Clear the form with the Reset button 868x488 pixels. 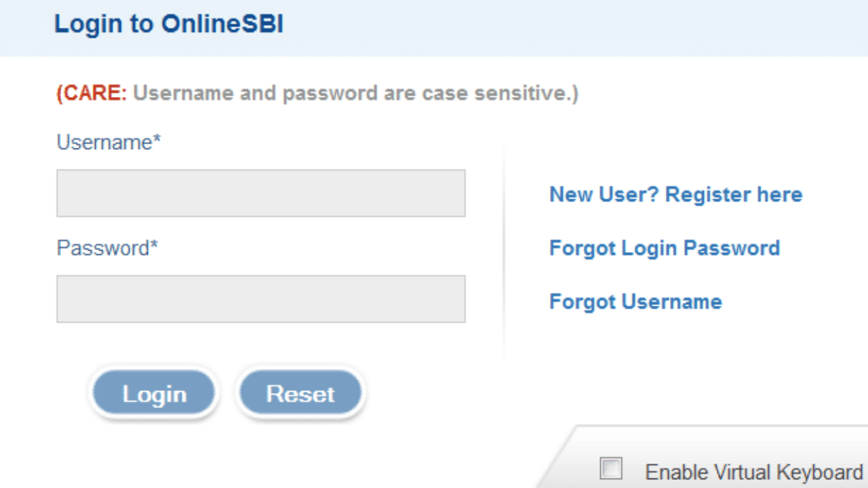(300, 394)
